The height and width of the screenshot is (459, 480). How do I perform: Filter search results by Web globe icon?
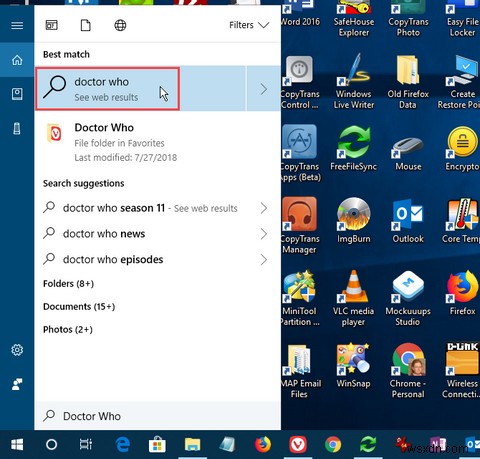(120, 25)
